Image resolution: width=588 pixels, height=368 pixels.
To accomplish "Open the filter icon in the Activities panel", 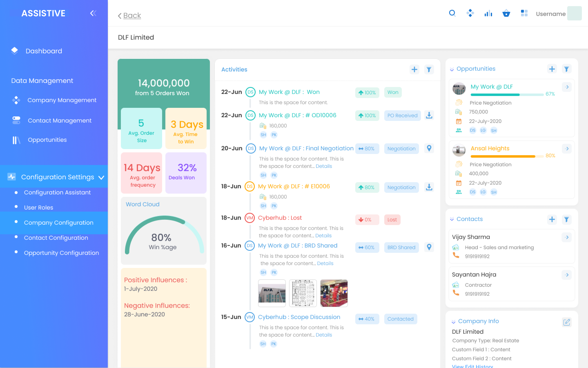I will point(429,69).
